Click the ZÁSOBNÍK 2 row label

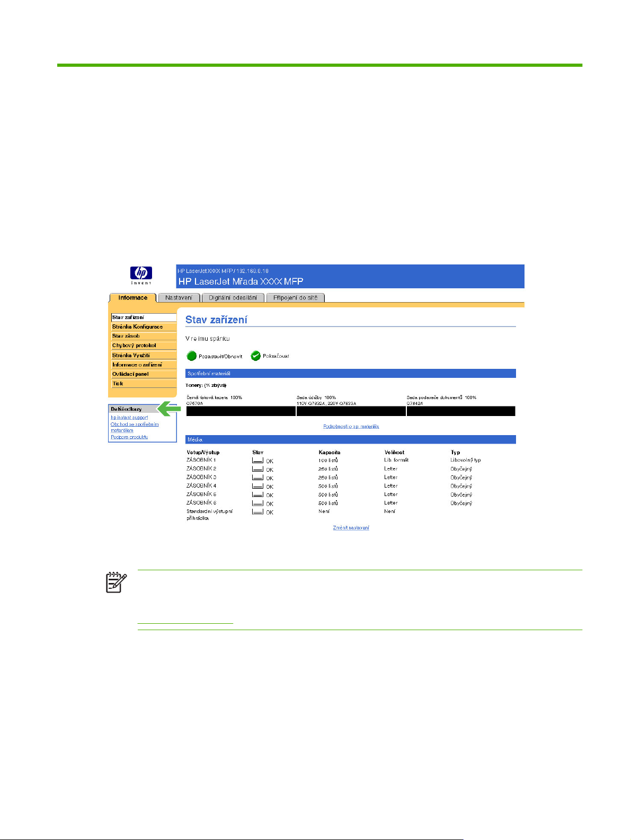click(201, 468)
